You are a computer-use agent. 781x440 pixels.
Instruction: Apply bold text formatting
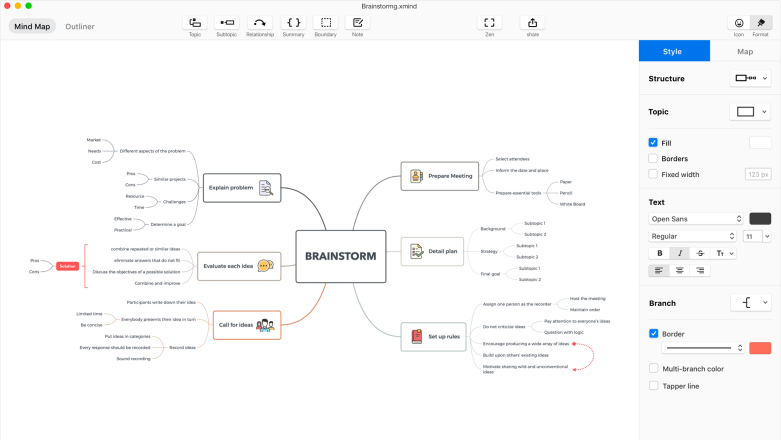tap(659, 253)
